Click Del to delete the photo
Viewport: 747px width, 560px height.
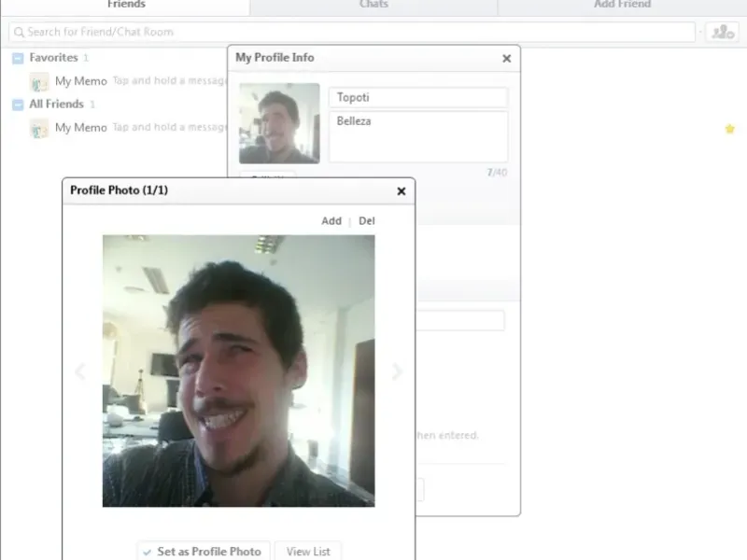(366, 221)
